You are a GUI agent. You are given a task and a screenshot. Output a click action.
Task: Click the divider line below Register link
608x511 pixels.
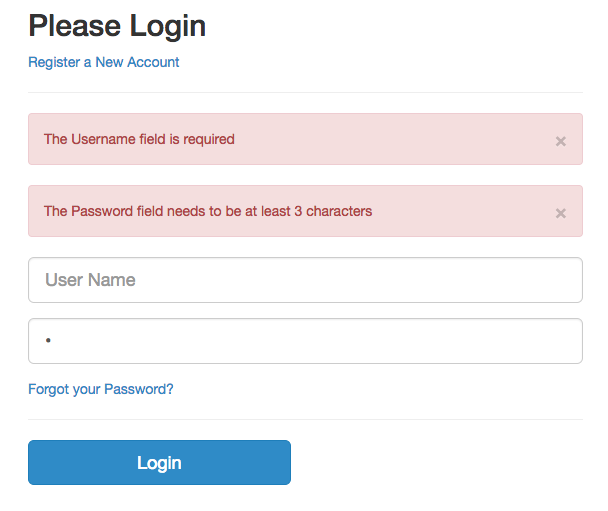pos(305,93)
